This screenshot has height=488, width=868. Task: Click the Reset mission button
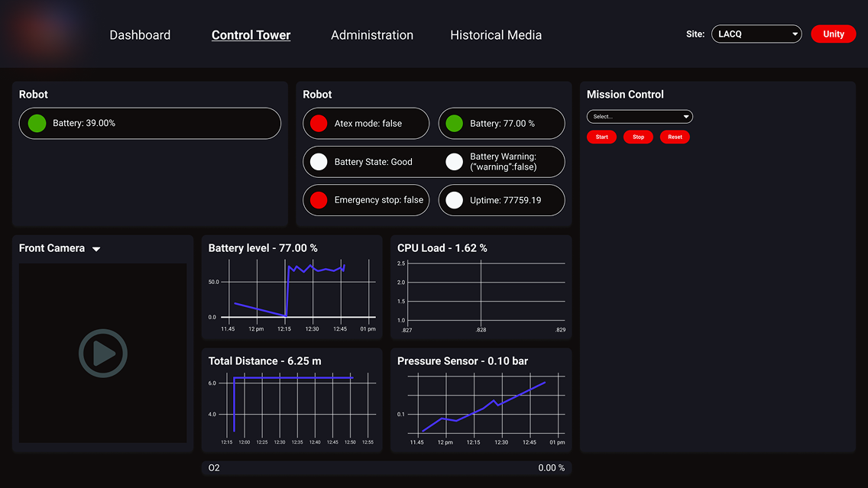click(x=675, y=137)
